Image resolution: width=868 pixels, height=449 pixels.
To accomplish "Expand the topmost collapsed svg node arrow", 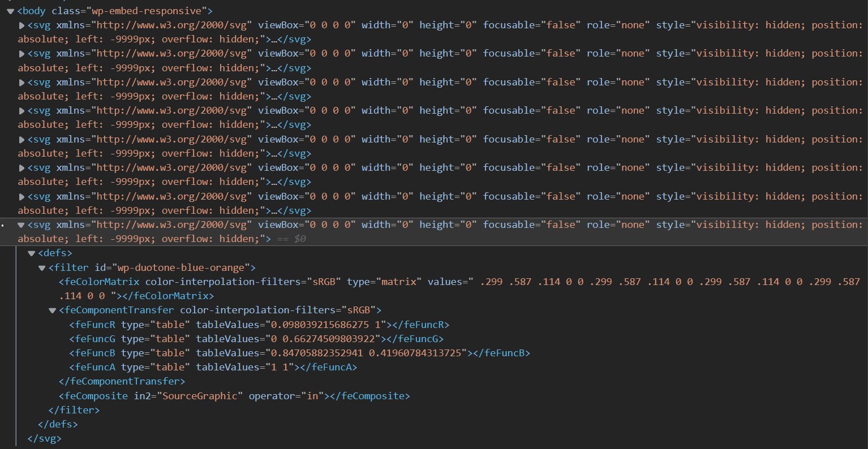I will coord(22,25).
